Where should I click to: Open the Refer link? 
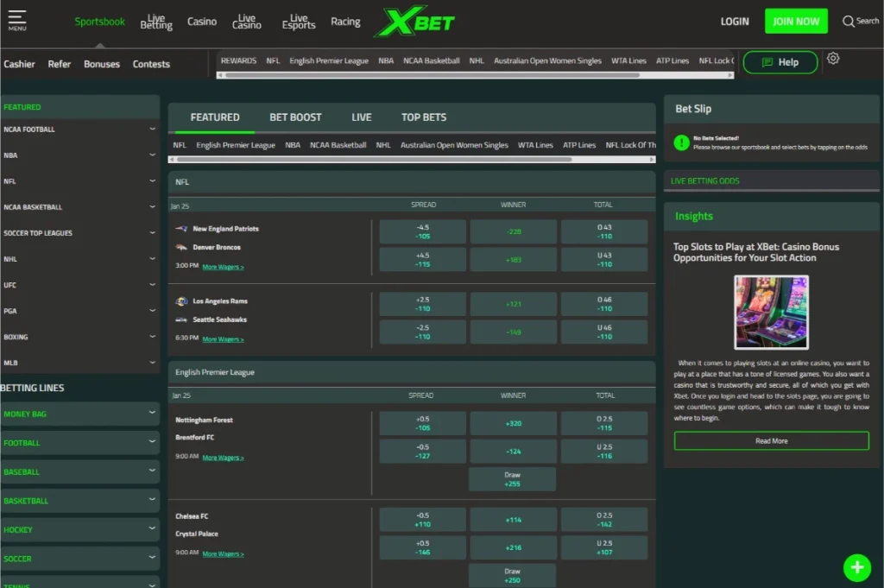[x=60, y=64]
